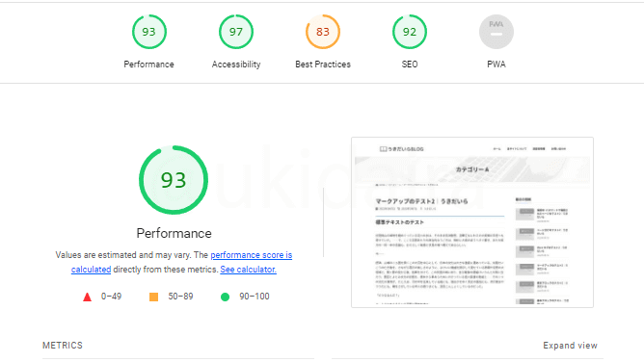Click the '0–49' legend range text
The image size is (644, 362).
point(111,297)
